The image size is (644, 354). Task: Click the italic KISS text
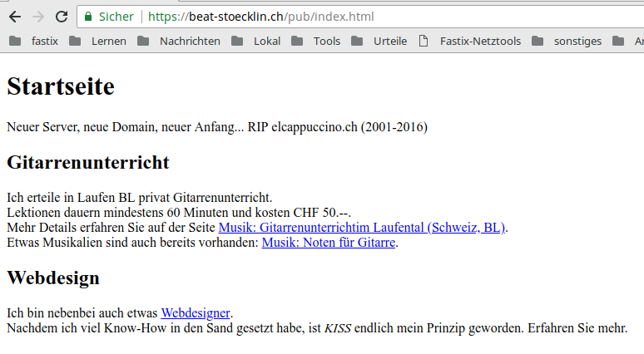(x=337, y=328)
